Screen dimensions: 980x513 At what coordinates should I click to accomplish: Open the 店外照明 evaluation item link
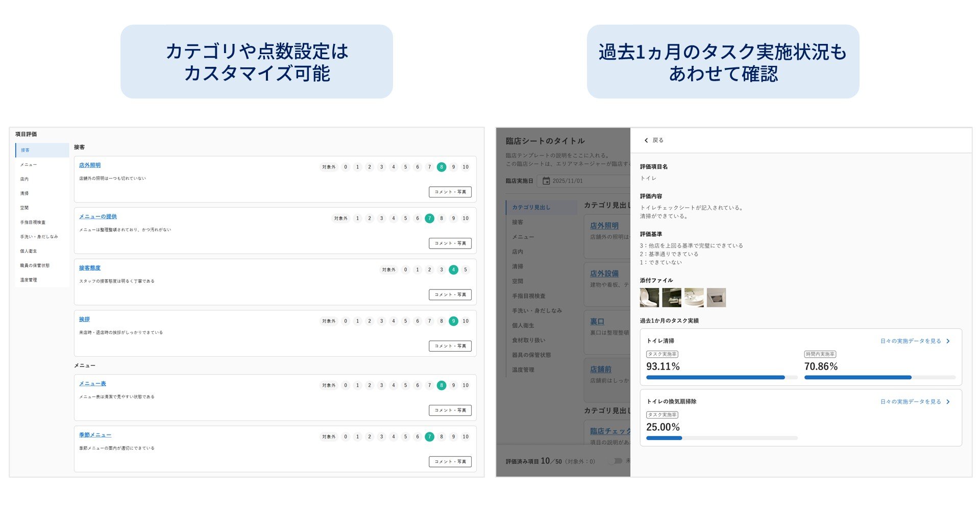click(x=89, y=165)
